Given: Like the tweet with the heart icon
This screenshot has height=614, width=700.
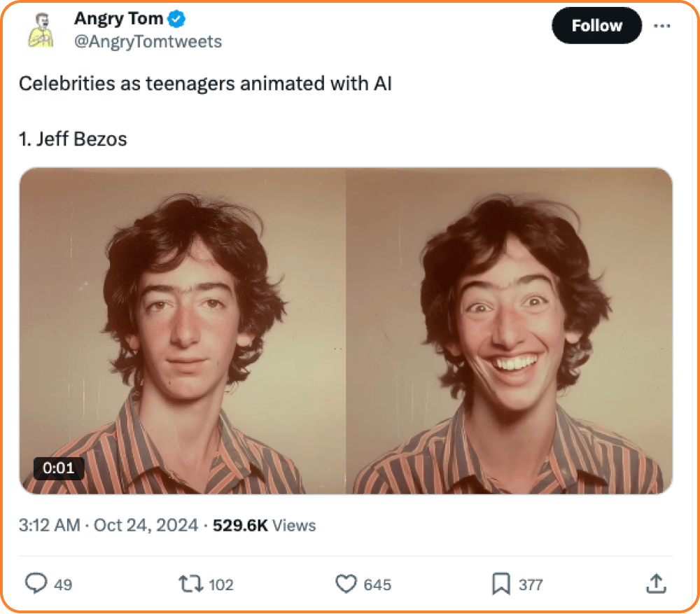Looking at the screenshot, I should coord(346,584).
